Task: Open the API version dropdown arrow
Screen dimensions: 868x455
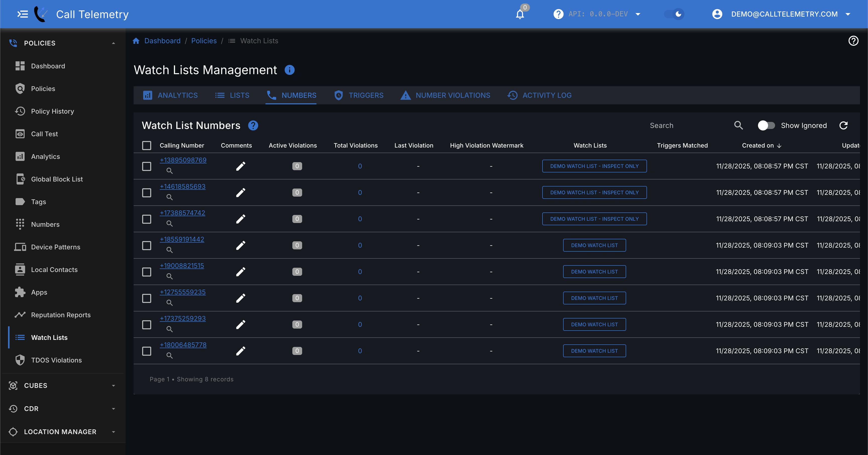Action: point(638,14)
